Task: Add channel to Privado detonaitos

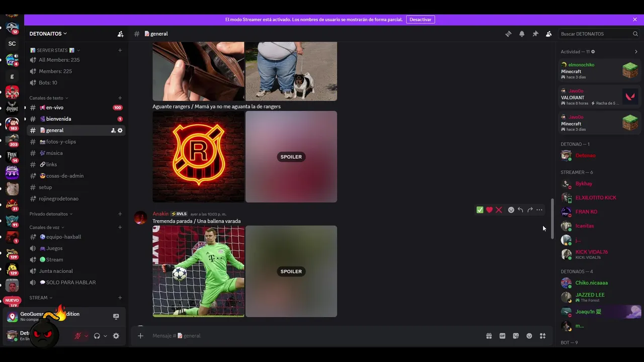Action: [120, 214]
